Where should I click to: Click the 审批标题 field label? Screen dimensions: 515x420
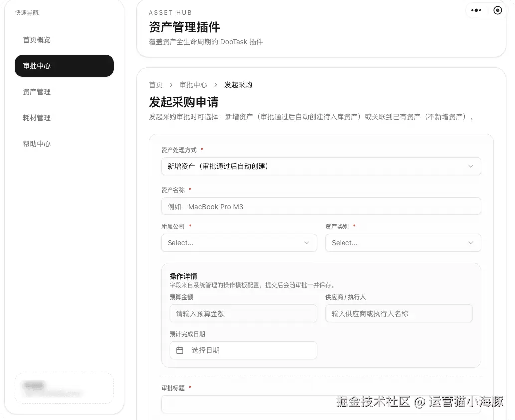[173, 388]
